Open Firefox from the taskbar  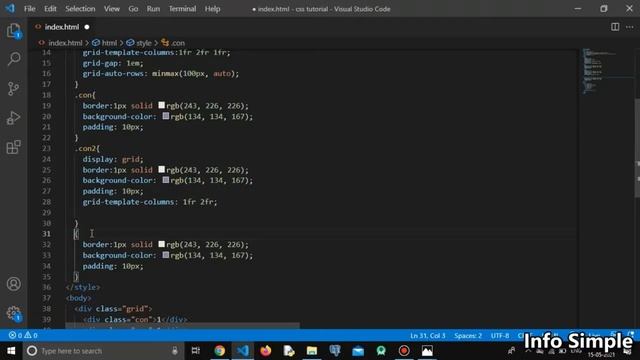[x=266, y=351]
